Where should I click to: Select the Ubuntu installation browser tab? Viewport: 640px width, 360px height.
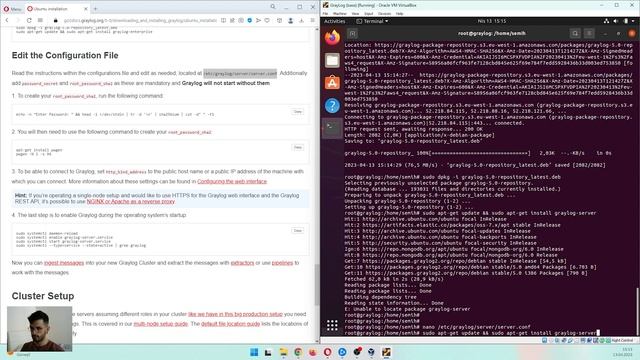[x=57, y=9]
